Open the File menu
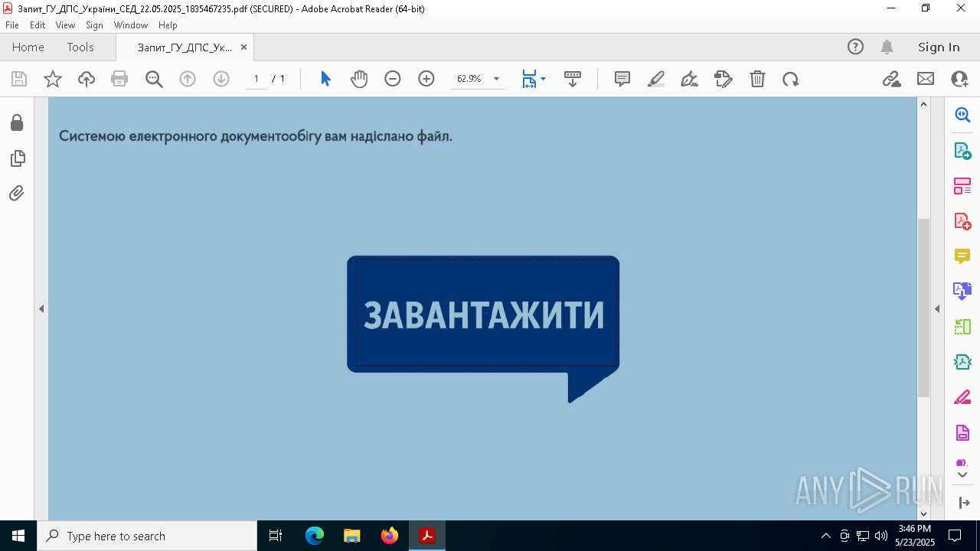Screen dimensions: 980x551 click(11, 25)
